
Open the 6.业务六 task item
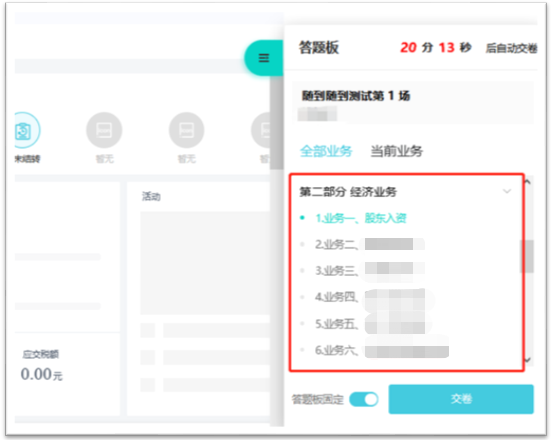[382, 350]
